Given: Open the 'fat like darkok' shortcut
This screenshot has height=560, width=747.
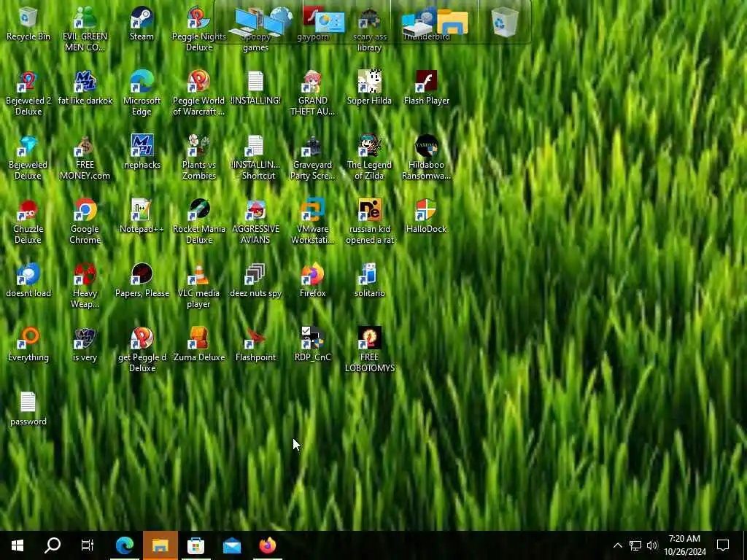Looking at the screenshot, I should 85,88.
